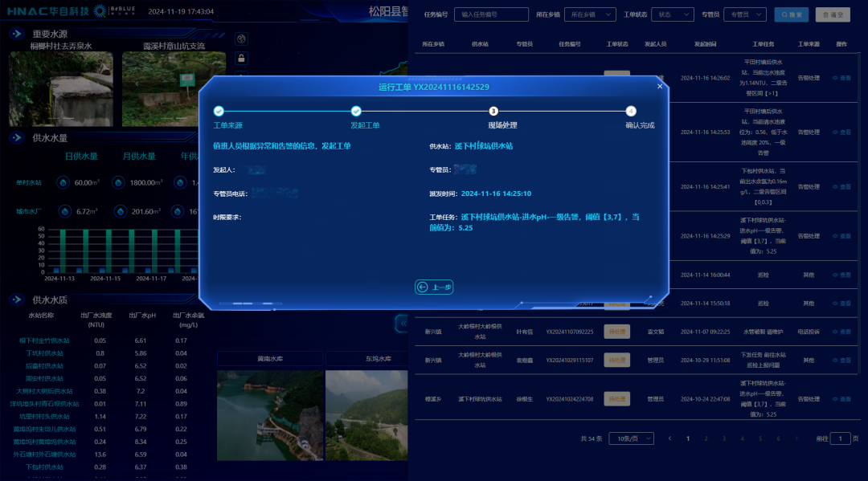
Task: Open the 专管员 dropdown filter
Action: click(x=744, y=14)
